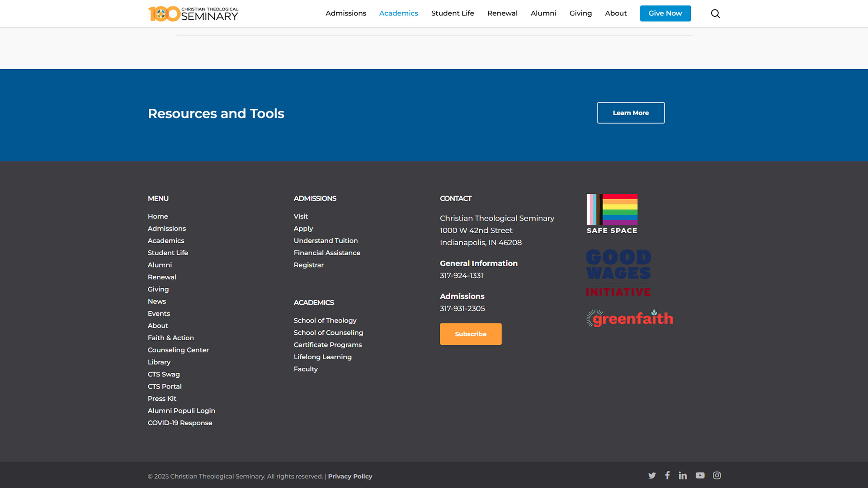Open the Library footer link
The height and width of the screenshot is (488, 868).
point(159,362)
